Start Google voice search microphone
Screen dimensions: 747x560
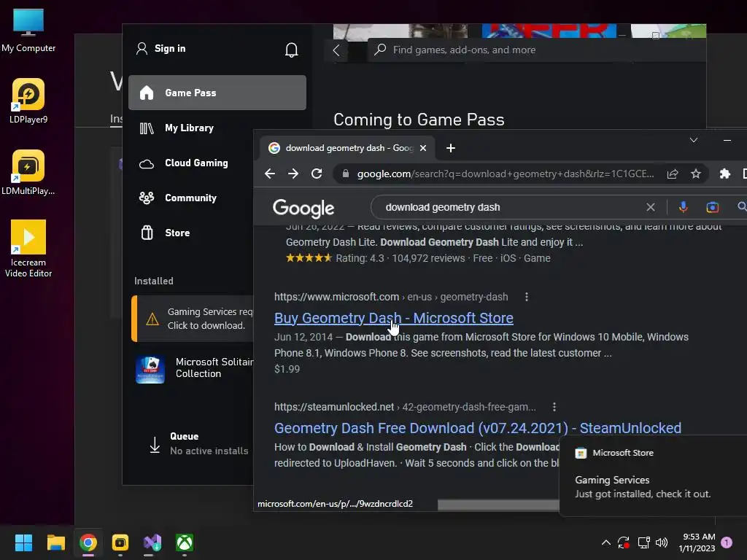tap(683, 207)
